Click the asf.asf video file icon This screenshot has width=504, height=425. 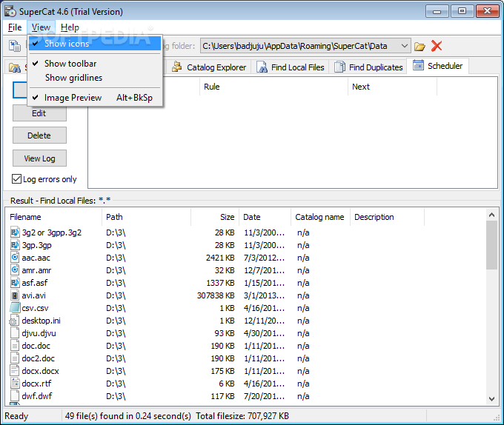[x=15, y=283]
